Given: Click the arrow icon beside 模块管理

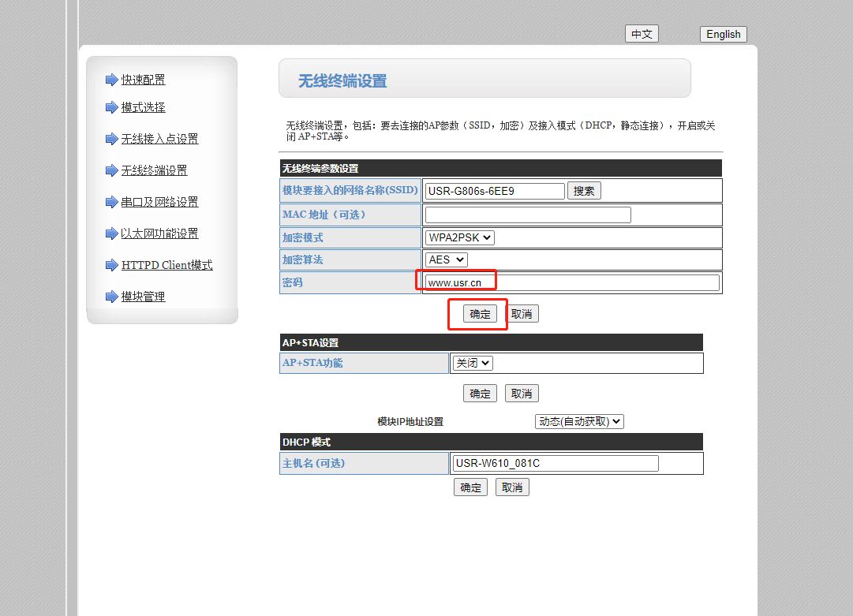Looking at the screenshot, I should [111, 297].
